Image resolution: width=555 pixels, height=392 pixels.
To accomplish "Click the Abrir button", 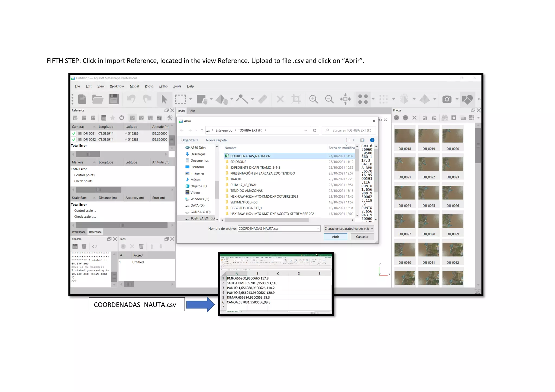I will coord(335,237).
